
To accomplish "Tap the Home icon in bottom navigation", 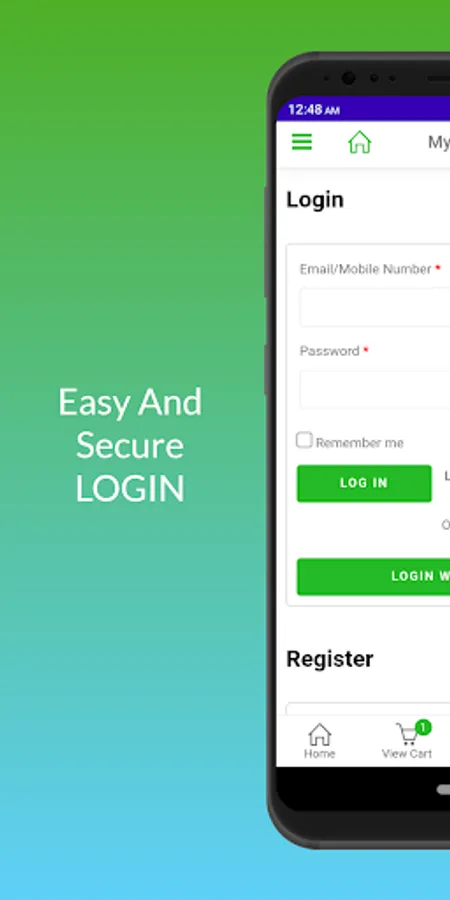I will [x=320, y=734].
